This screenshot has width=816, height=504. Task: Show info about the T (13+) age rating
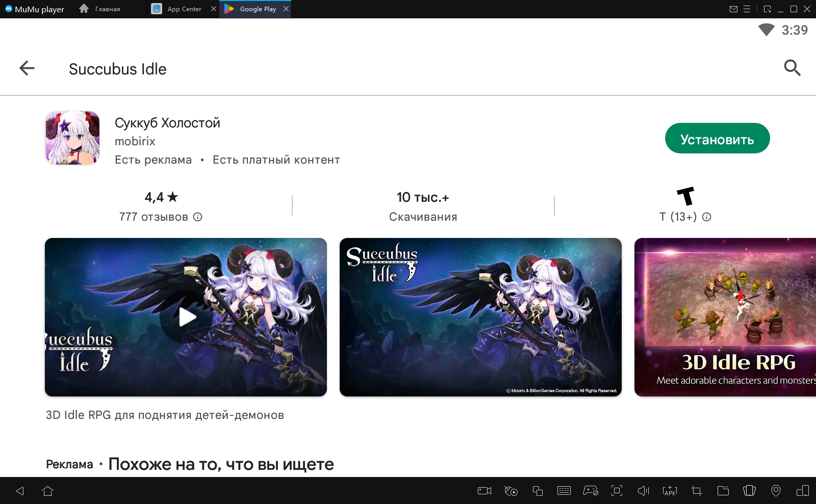pos(706,217)
